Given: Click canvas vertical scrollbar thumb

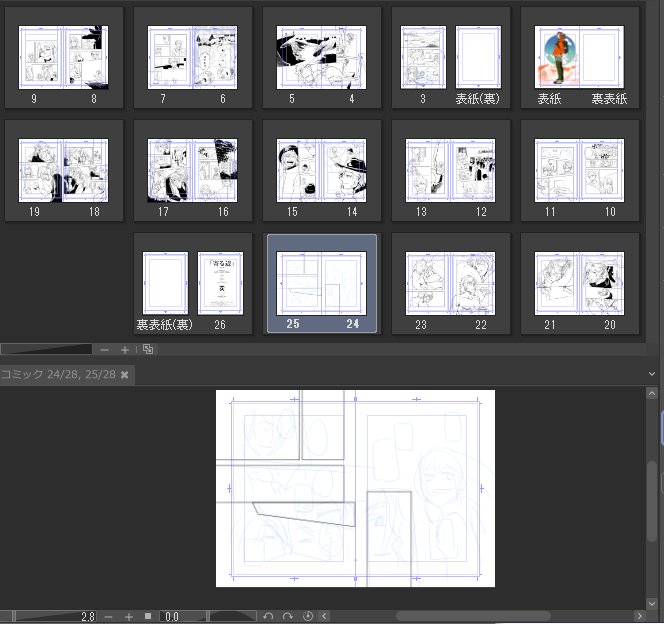Looking at the screenshot, I should click(x=652, y=502).
